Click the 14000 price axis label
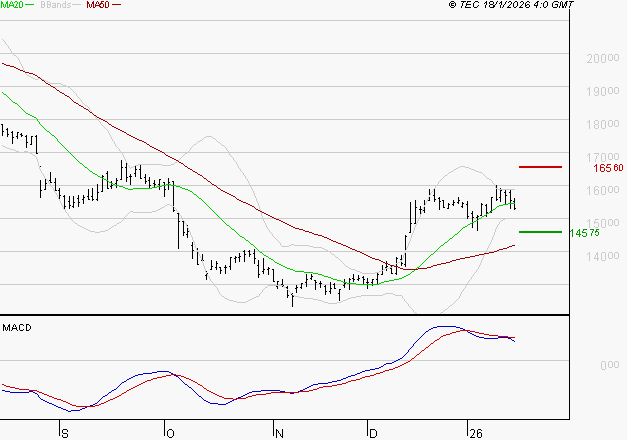This screenshot has width=627, height=440. (x=603, y=256)
